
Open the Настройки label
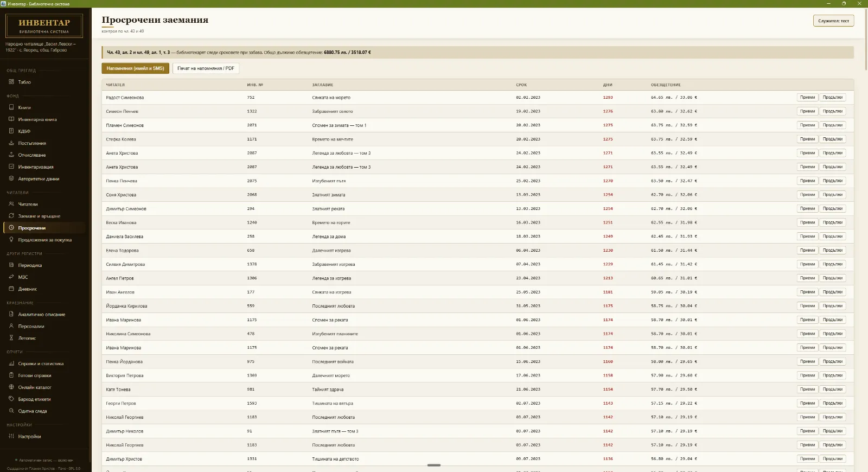pyautogui.click(x=29, y=436)
